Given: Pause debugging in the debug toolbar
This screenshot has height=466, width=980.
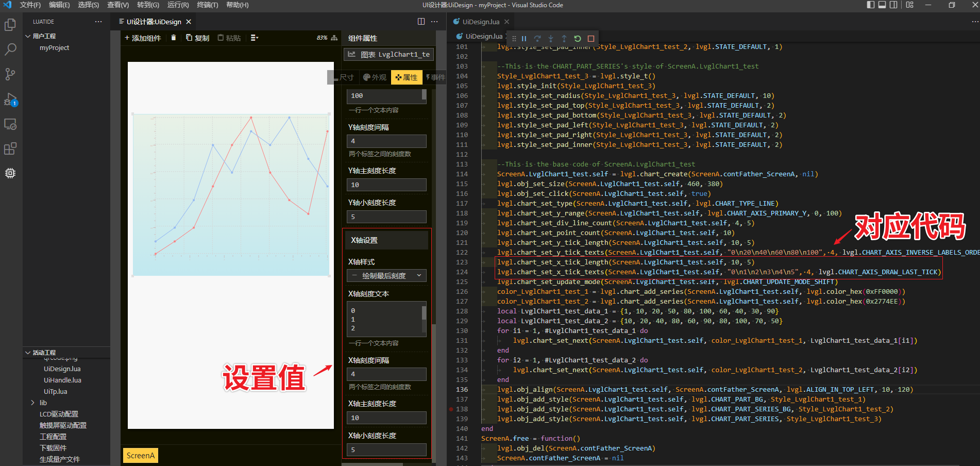Looking at the screenshot, I should point(524,39).
